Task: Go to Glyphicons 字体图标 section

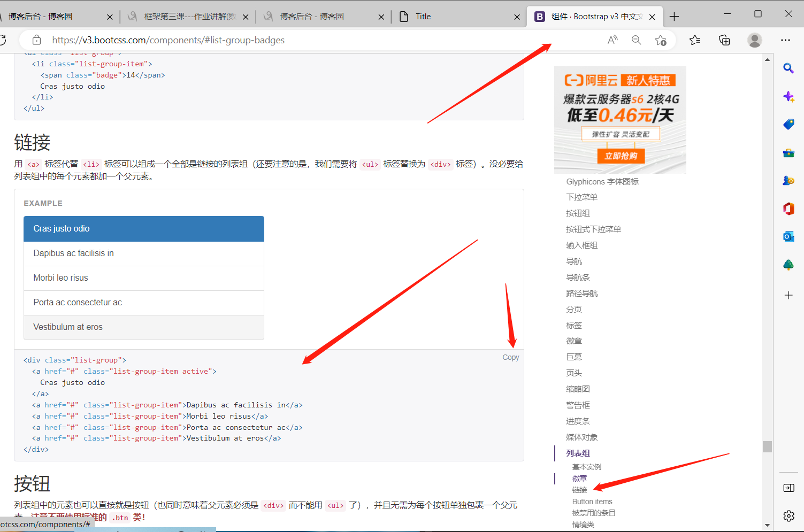Action: point(602,182)
